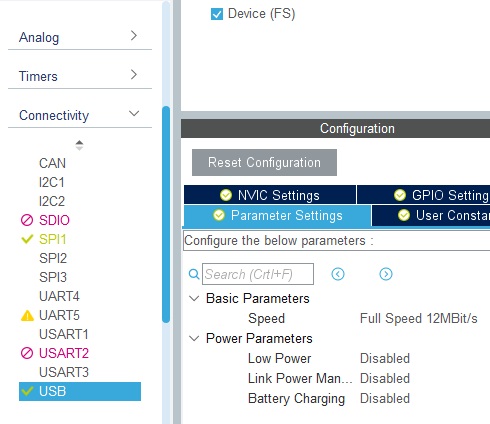This screenshot has width=490, height=424.
Task: Go to next search result arrow
Action: click(386, 274)
